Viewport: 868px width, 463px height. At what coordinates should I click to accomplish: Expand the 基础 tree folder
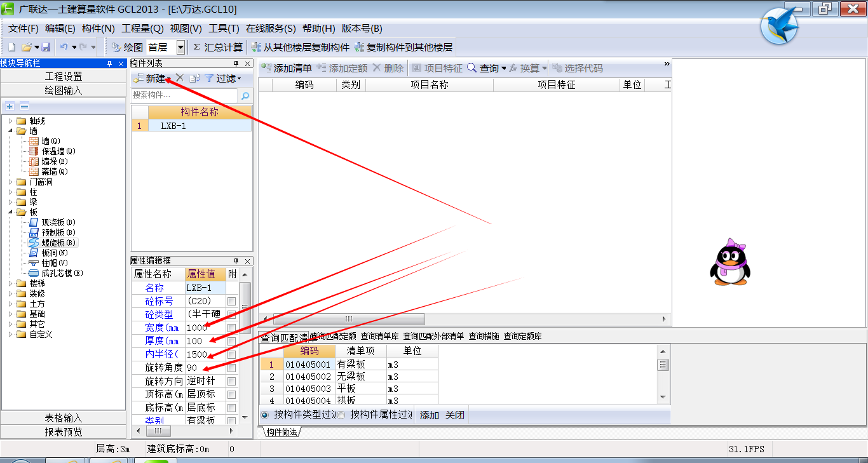[x=10, y=314]
